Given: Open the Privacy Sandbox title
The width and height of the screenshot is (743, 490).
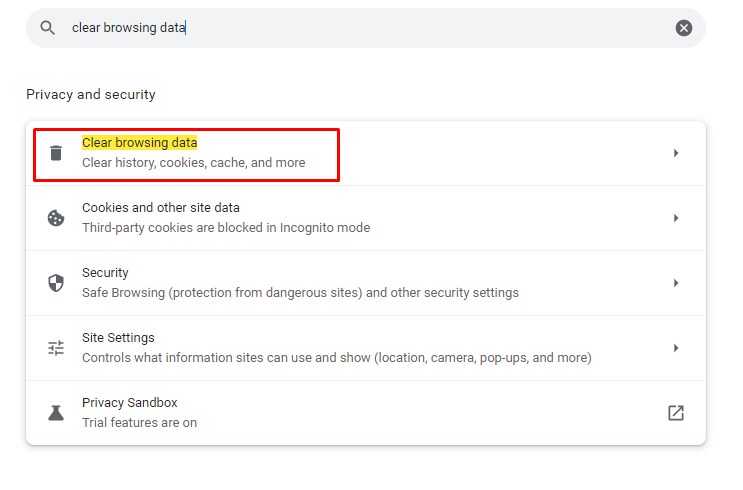Looking at the screenshot, I should point(129,402).
